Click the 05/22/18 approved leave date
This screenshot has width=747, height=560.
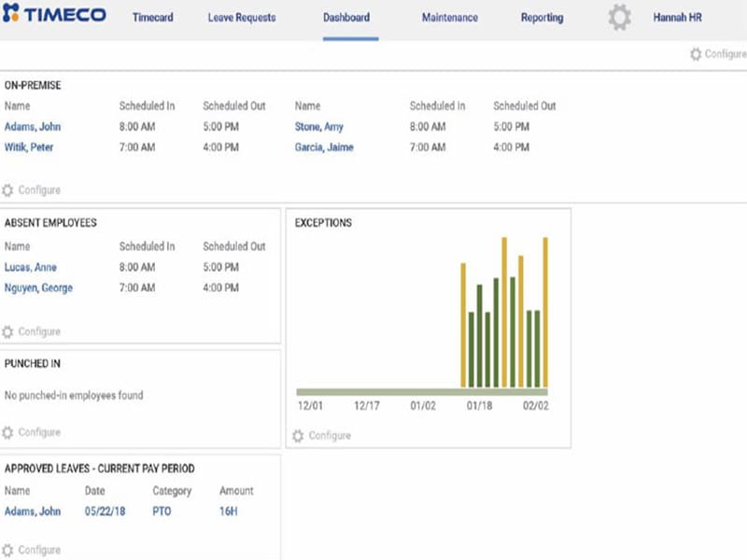pos(105,511)
